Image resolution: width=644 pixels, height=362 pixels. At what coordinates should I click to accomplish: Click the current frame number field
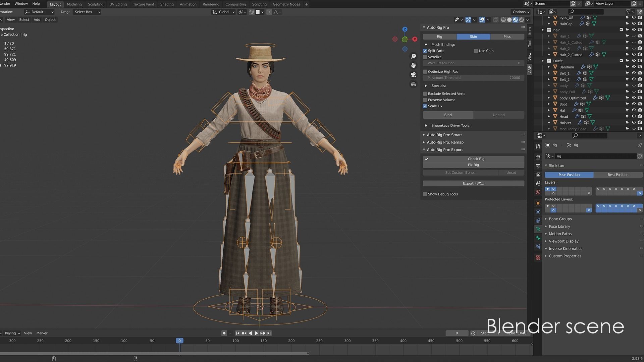pyautogui.click(x=457, y=333)
